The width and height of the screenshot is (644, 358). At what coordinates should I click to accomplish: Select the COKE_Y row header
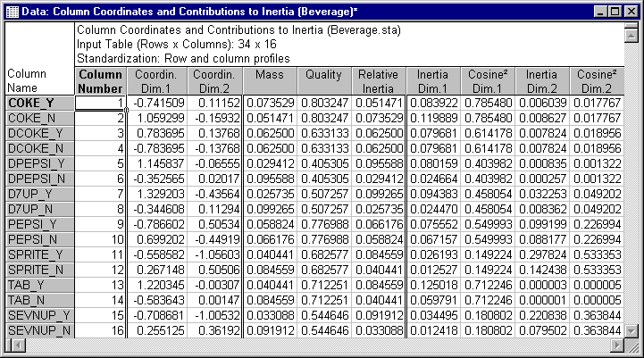coord(38,103)
